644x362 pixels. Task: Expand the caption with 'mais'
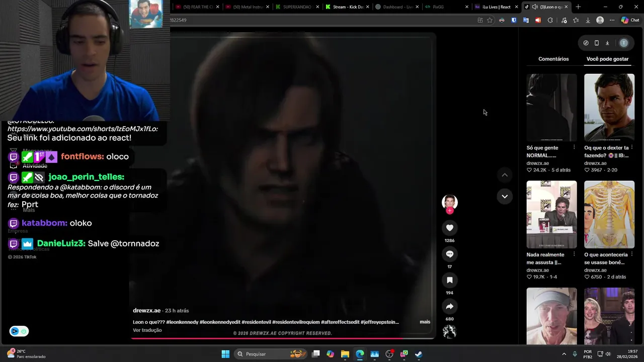[425, 322]
